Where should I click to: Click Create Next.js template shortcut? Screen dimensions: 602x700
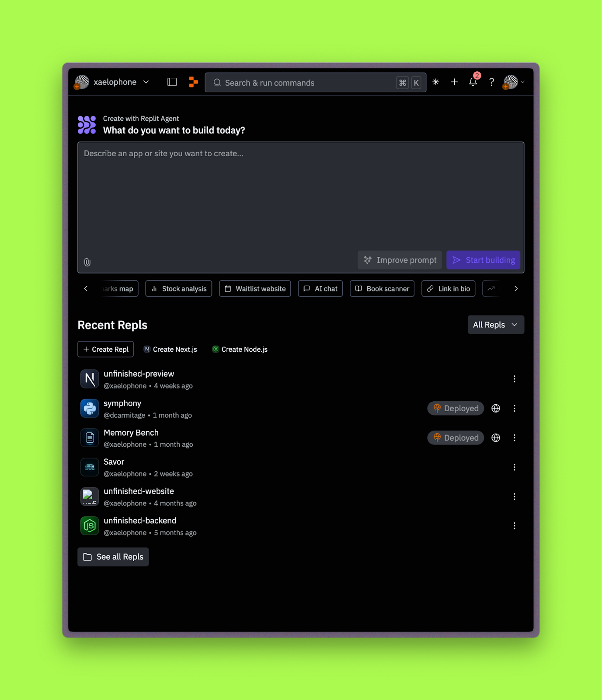click(171, 349)
